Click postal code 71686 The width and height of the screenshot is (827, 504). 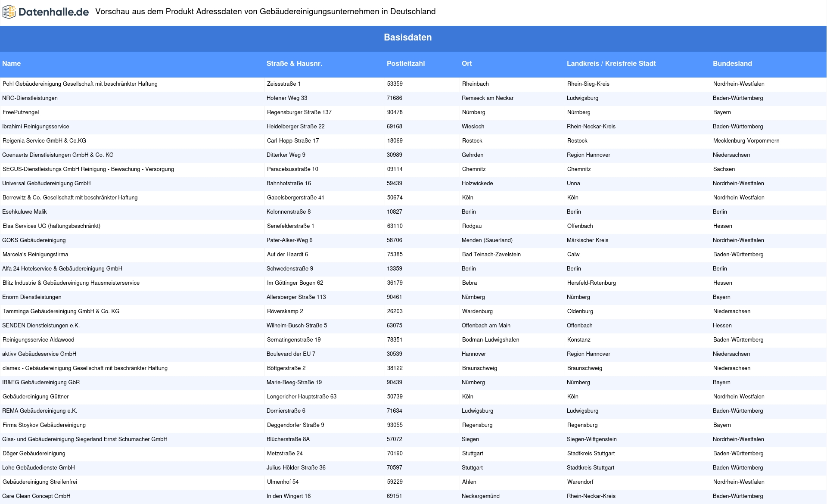[395, 98]
